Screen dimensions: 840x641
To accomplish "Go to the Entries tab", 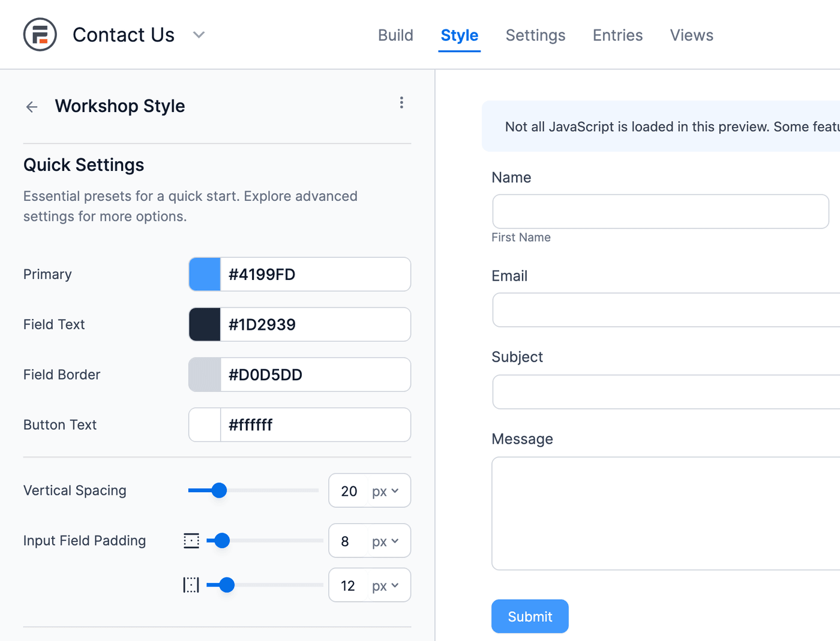I will tap(618, 35).
